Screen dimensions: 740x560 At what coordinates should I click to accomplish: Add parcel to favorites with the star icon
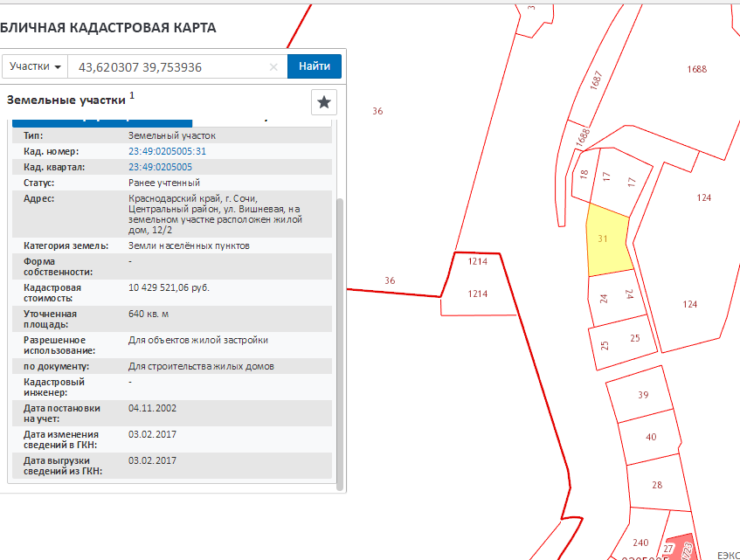pyautogui.click(x=324, y=102)
